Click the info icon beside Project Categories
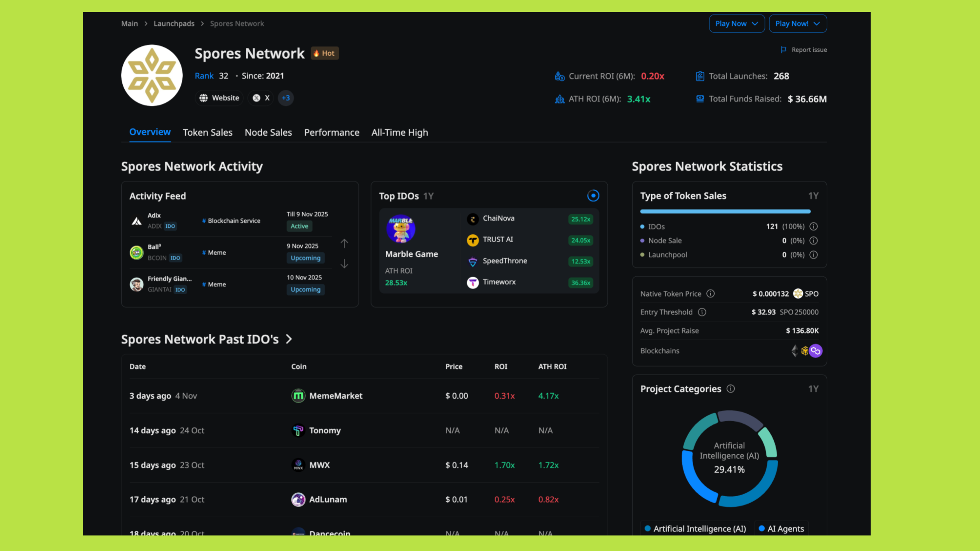This screenshot has width=980, height=551. [x=731, y=388]
